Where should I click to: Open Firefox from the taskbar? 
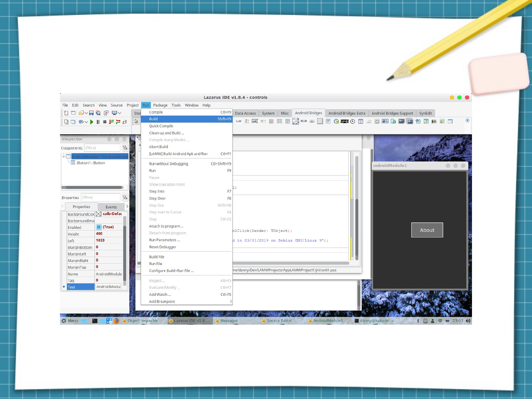[116, 321]
